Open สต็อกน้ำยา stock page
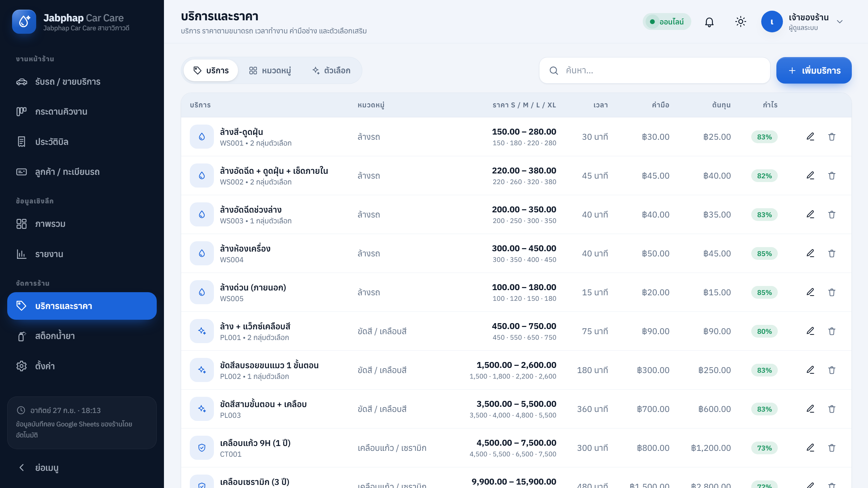Image resolution: width=868 pixels, height=488 pixels. pos(82,336)
